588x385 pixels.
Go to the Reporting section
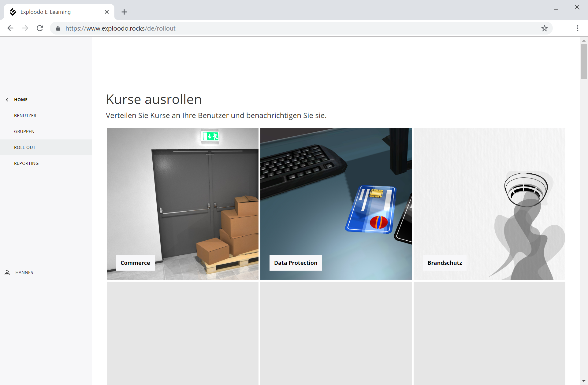pos(26,163)
